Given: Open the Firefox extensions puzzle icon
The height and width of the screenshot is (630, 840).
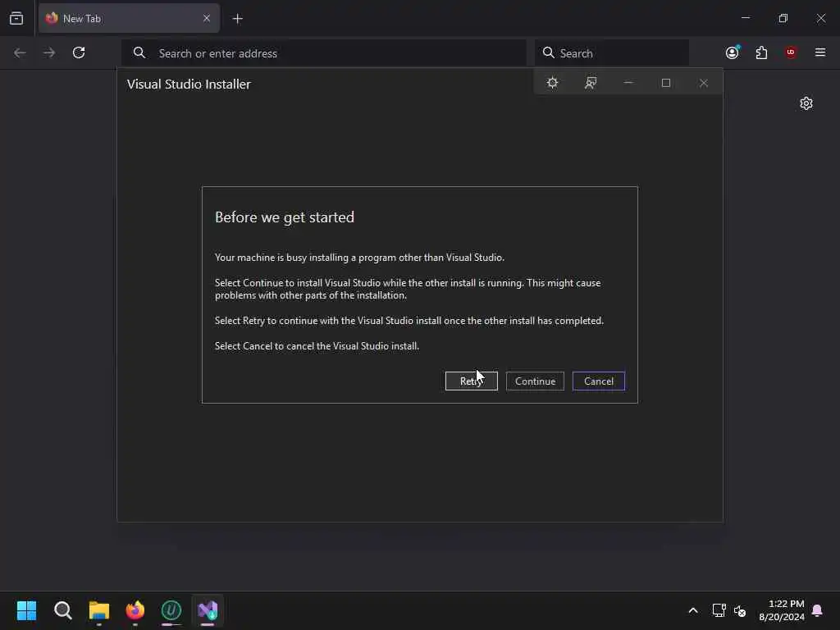Looking at the screenshot, I should click(x=761, y=52).
